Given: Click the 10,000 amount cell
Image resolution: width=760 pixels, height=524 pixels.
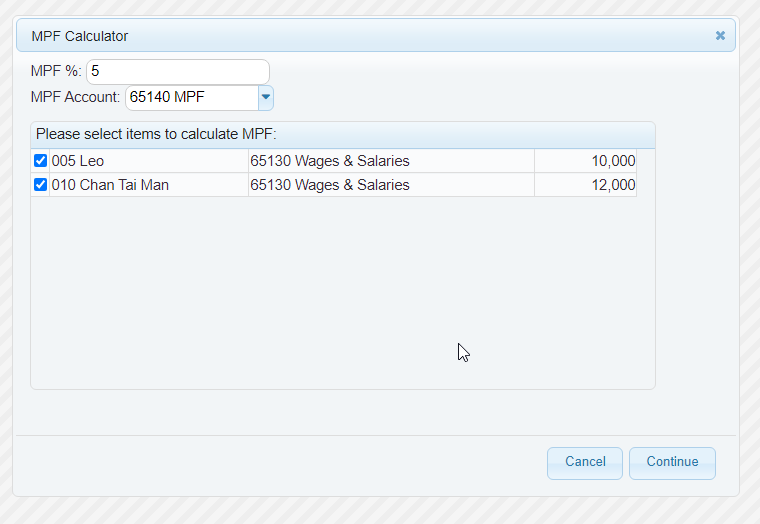Looking at the screenshot, I should pyautogui.click(x=586, y=161).
